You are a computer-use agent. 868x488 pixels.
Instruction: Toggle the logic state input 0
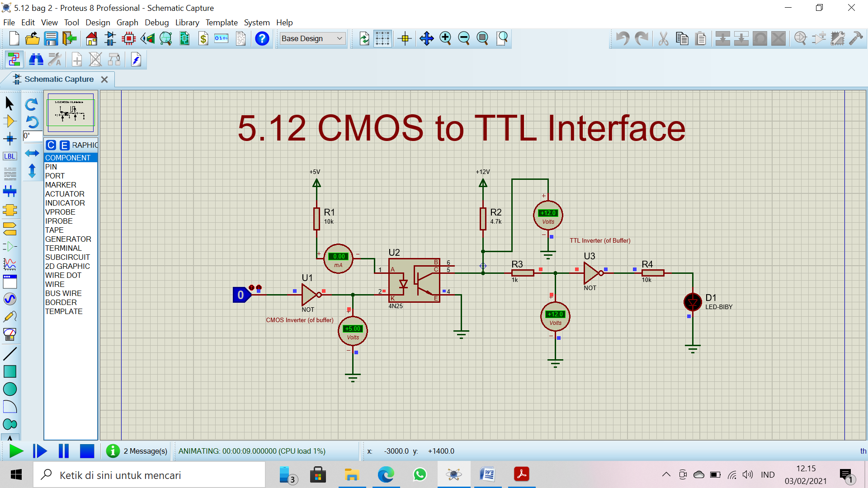click(x=241, y=295)
